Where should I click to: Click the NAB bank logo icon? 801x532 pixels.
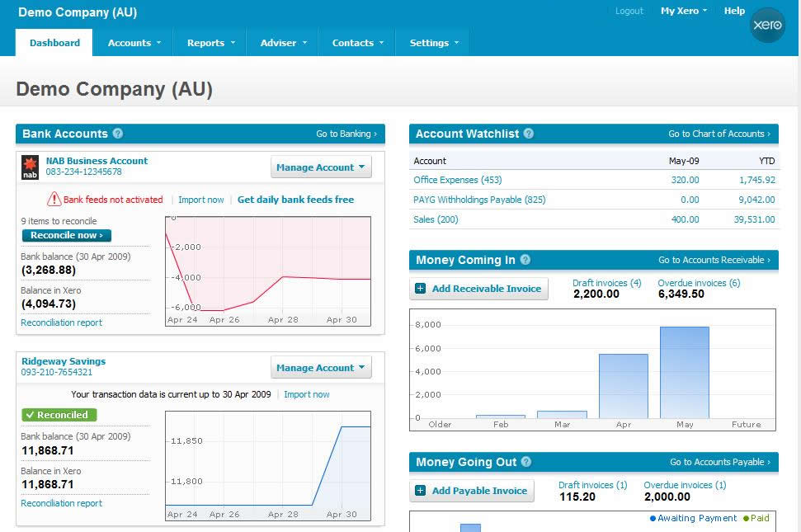[30, 167]
